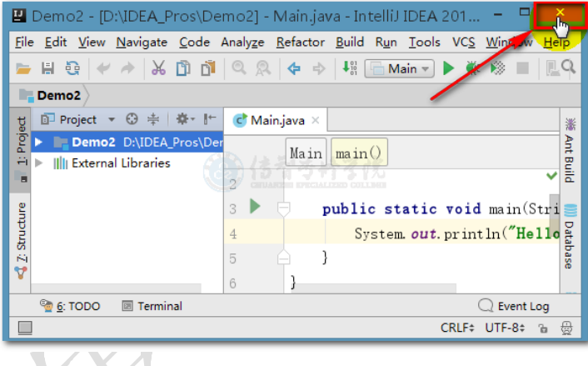Image resolution: width=588 pixels, height=366 pixels.
Task: Expand the Demo2 project tree node
Action: (x=38, y=143)
